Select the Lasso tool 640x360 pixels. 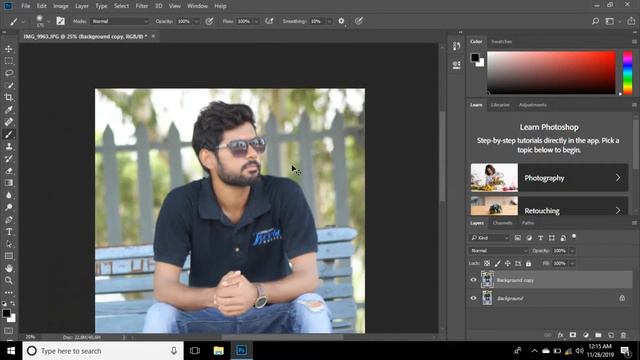click(9, 73)
